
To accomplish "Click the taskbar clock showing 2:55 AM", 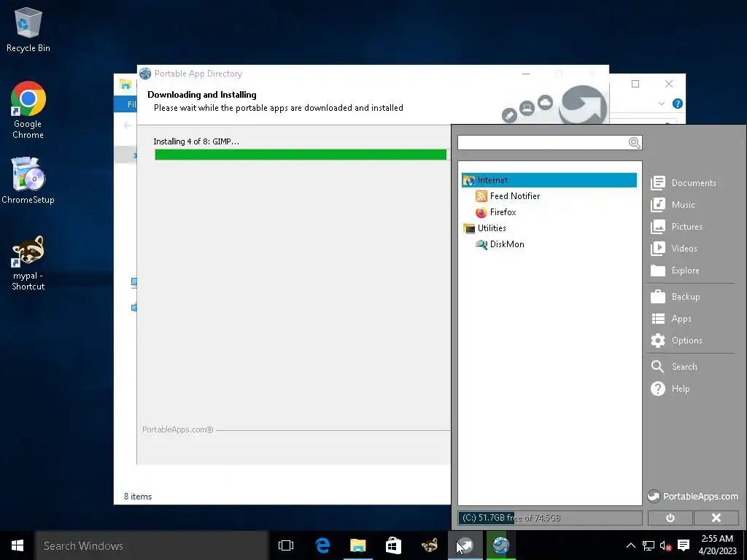I will [x=717, y=545].
